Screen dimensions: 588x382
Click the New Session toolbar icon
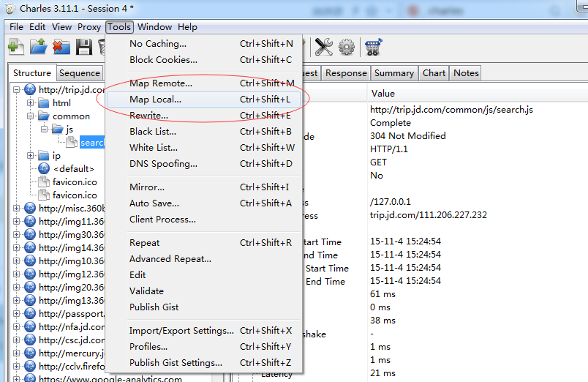pos(16,47)
